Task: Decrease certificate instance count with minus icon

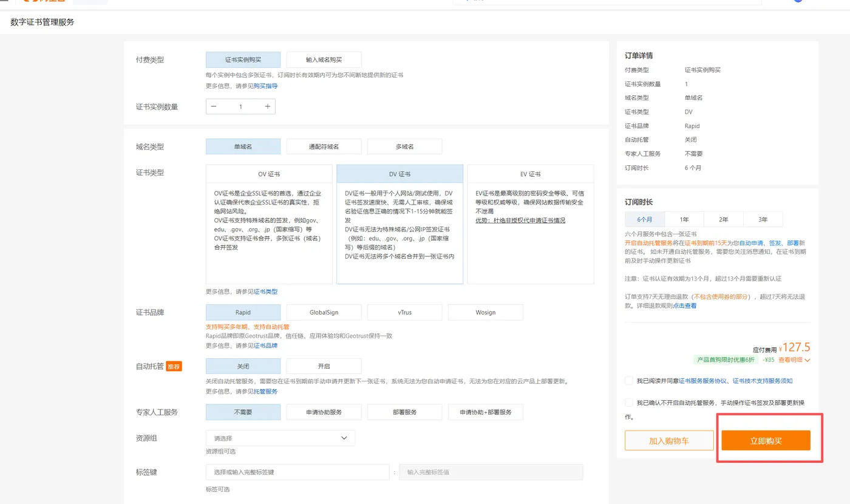Action: [214, 107]
